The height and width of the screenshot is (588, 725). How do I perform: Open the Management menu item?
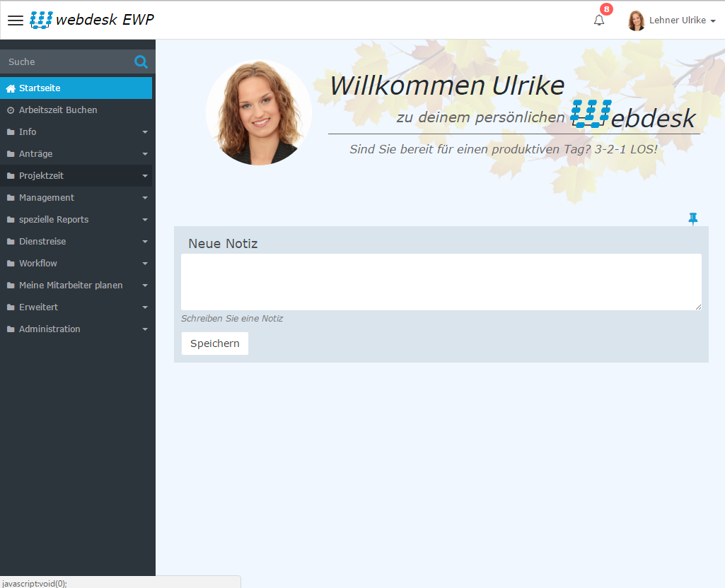pyautogui.click(x=47, y=198)
